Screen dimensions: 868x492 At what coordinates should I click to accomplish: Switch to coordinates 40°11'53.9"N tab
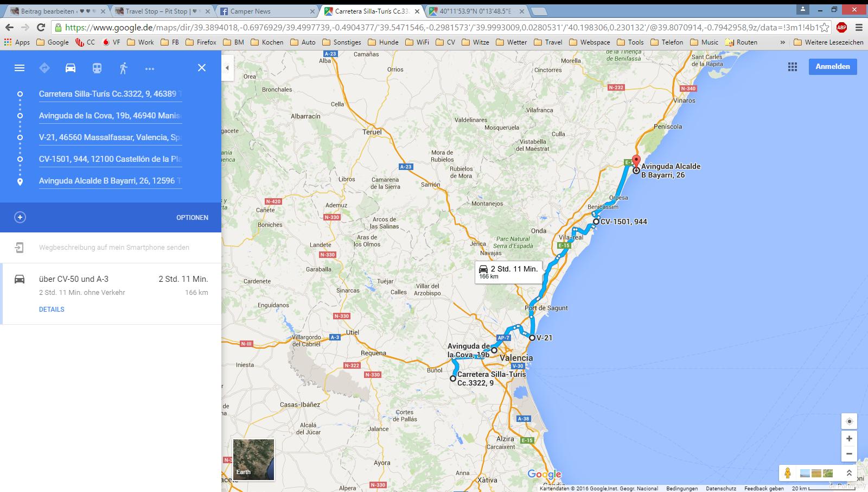(x=476, y=11)
